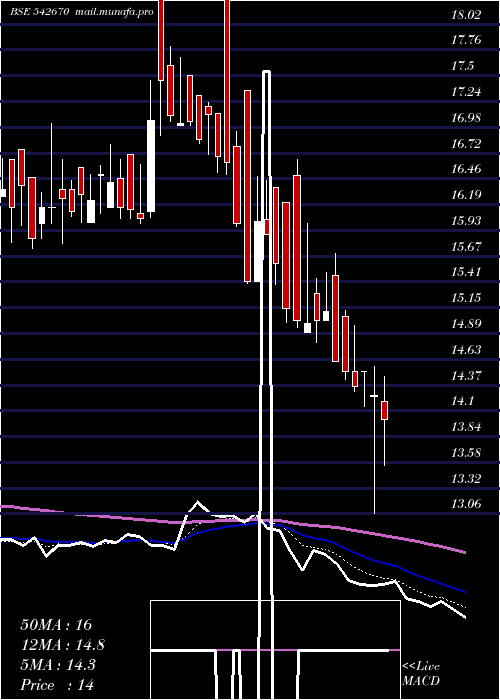
Task: Select the 16.46 price axis label
Action: [466, 169]
